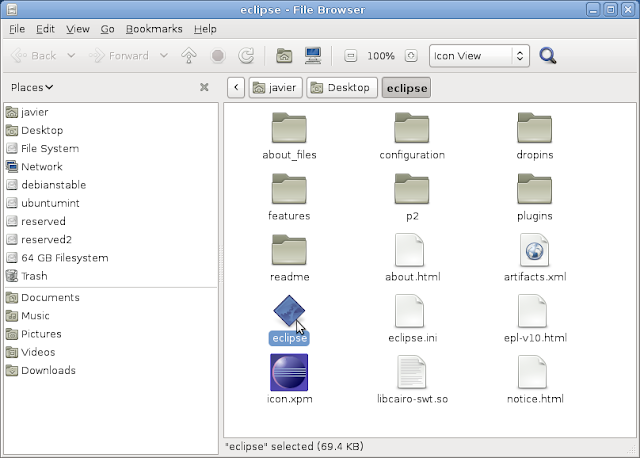The image size is (640, 458).
Task: Select the features folder icon
Action: coord(289,189)
